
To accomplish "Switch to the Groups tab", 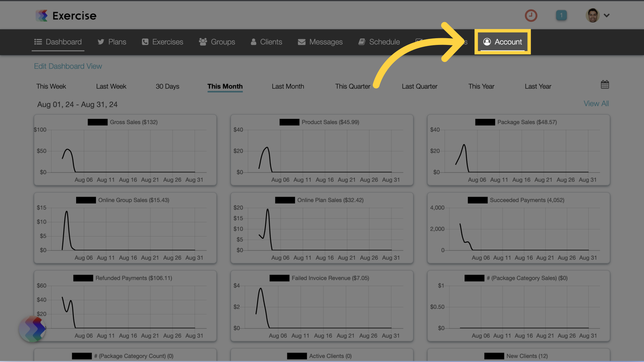I will [217, 42].
